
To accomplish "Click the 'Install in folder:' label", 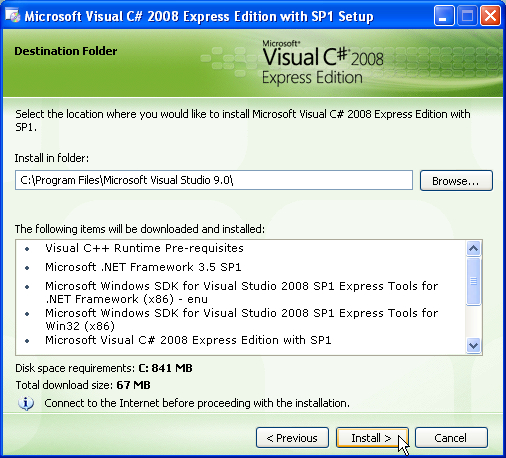I will (52, 158).
